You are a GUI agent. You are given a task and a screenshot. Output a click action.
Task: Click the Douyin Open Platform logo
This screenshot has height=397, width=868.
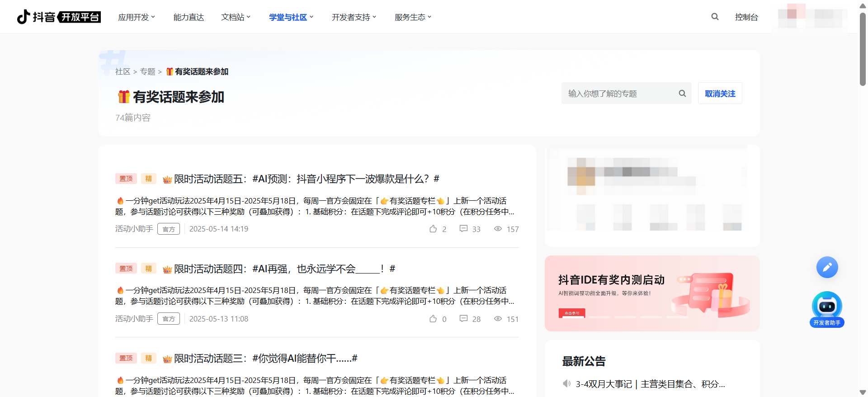click(x=59, y=17)
